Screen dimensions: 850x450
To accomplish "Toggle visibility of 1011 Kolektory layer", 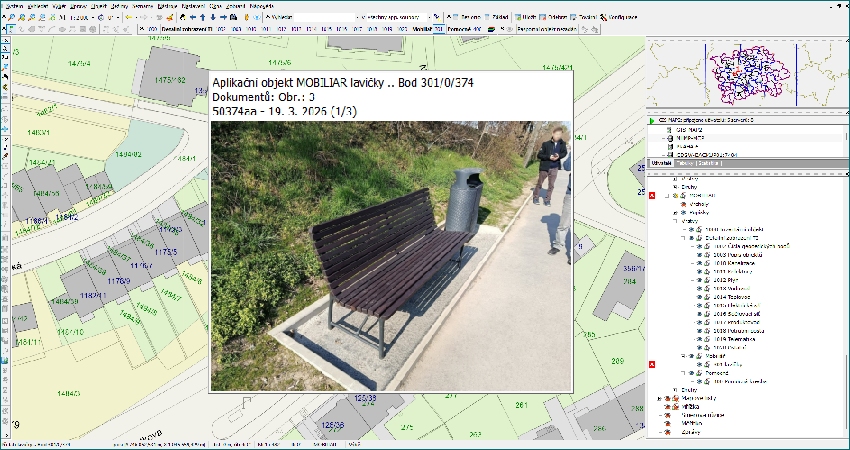I will click(x=699, y=272).
